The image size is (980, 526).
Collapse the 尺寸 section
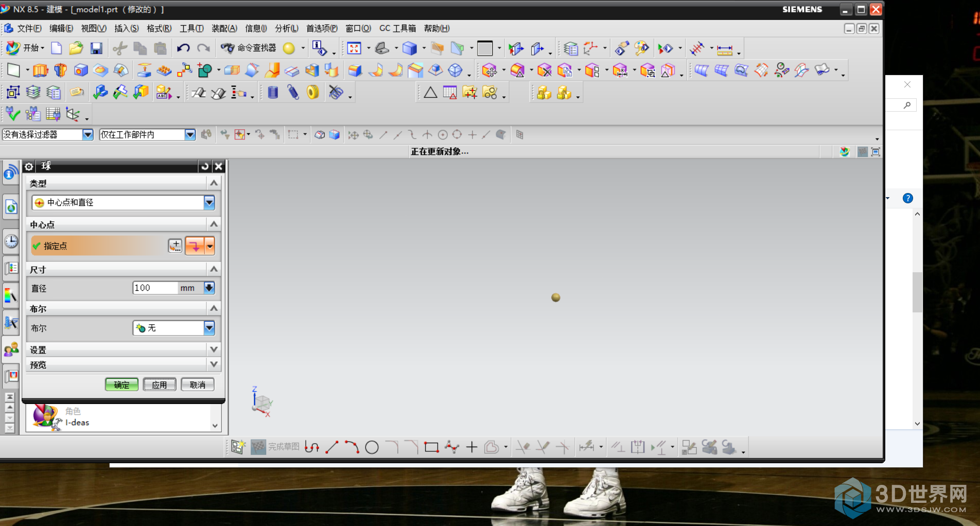tap(214, 269)
